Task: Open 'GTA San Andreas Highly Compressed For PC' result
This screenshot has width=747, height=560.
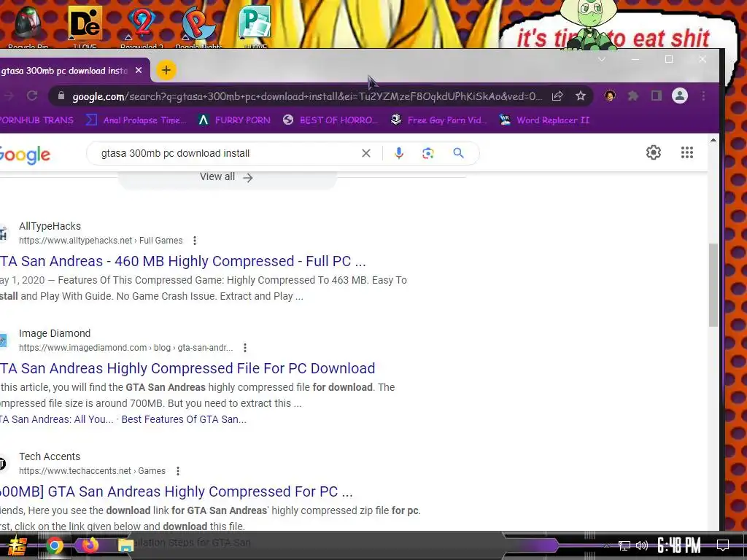Action: pos(177,491)
